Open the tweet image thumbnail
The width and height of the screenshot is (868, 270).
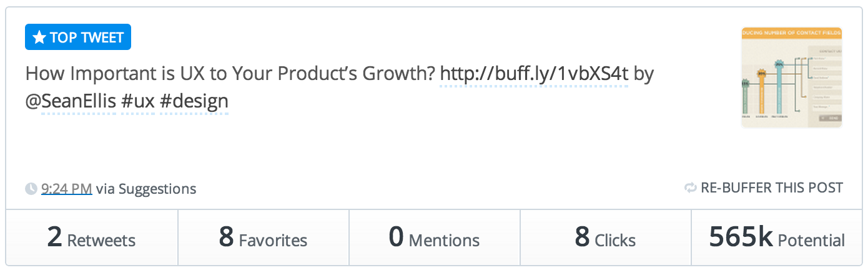[x=792, y=77]
